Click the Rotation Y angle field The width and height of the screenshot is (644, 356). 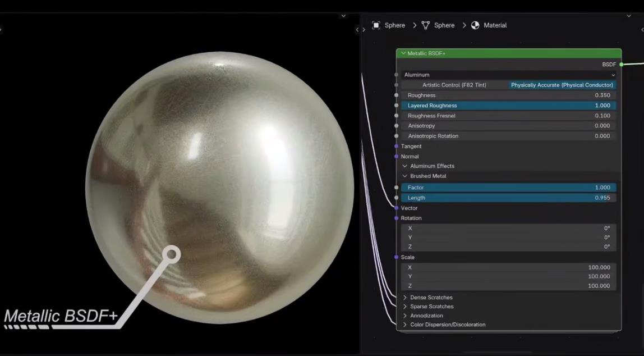click(x=508, y=238)
